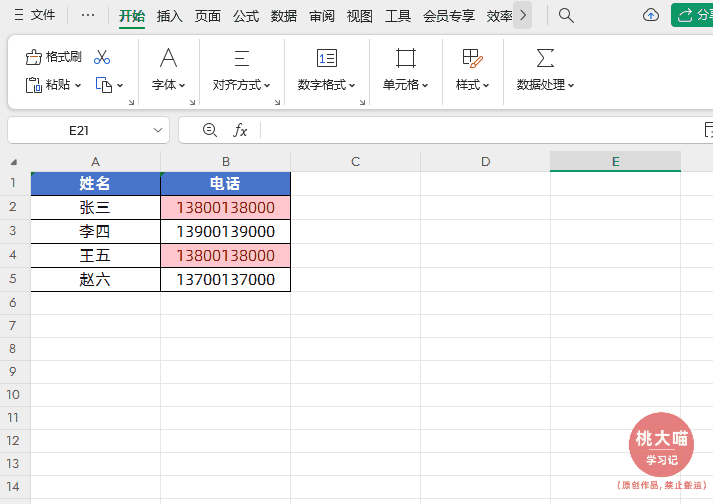Select the cell containing 赵六

pyautogui.click(x=95, y=279)
